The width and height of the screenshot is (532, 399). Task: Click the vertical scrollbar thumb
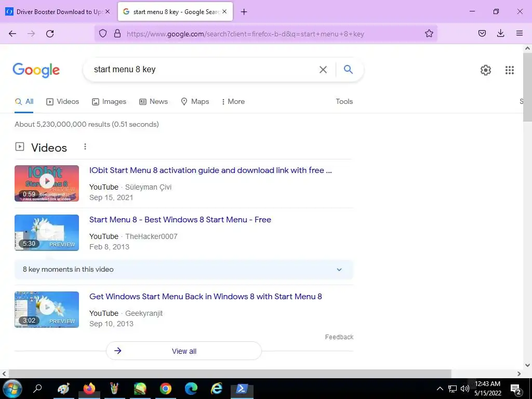tap(528, 87)
